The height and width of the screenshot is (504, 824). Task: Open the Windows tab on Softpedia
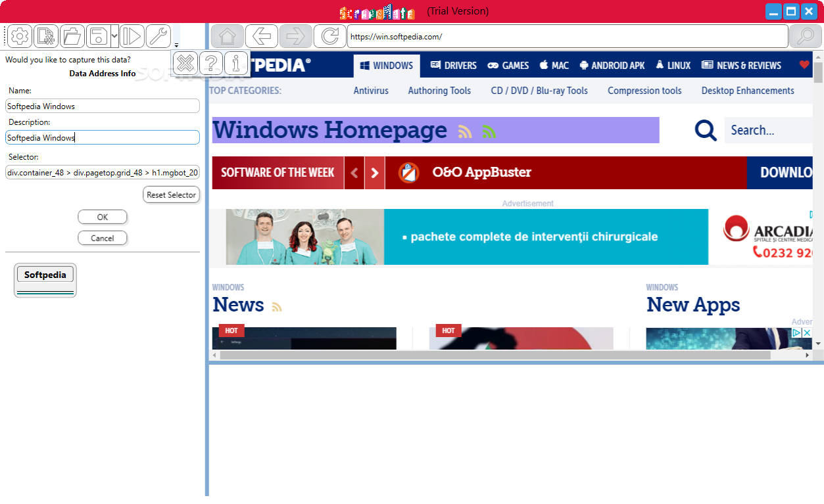(x=387, y=65)
